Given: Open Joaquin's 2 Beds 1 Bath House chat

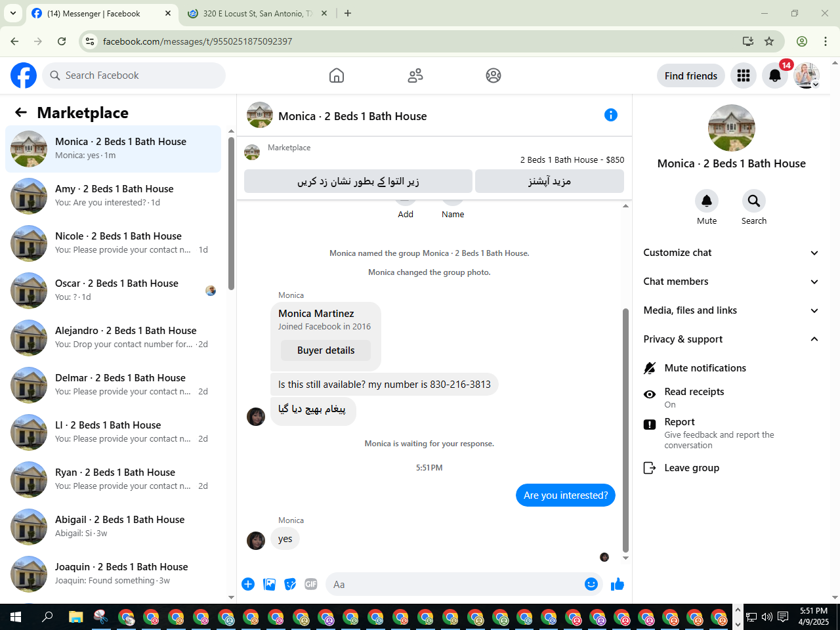Looking at the screenshot, I should tap(114, 574).
